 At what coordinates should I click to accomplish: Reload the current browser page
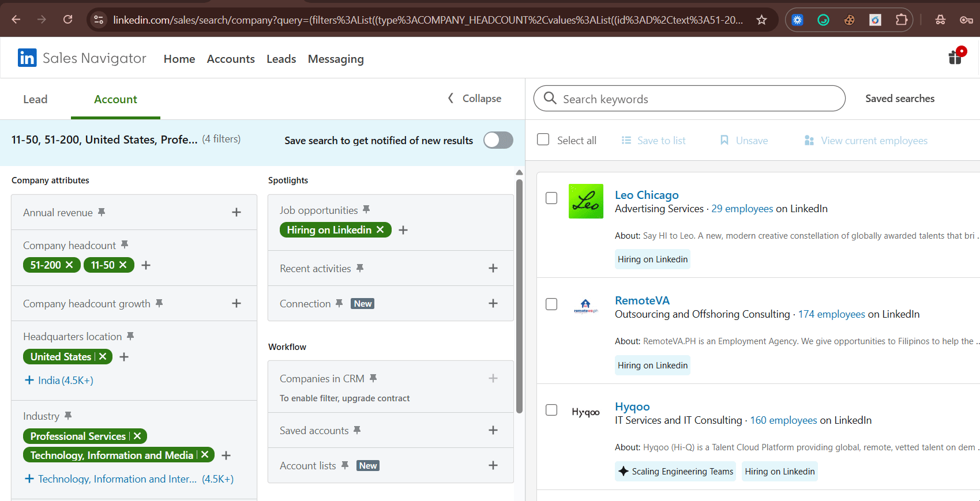pos(68,20)
